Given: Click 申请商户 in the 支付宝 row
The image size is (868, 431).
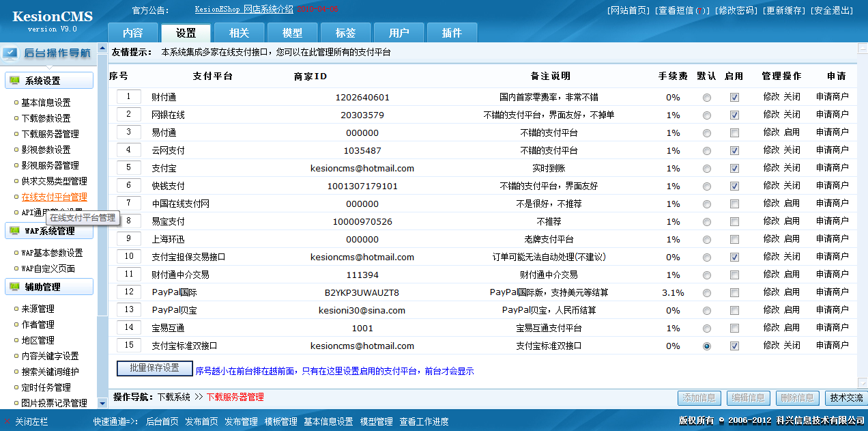Looking at the screenshot, I should 833,168.
